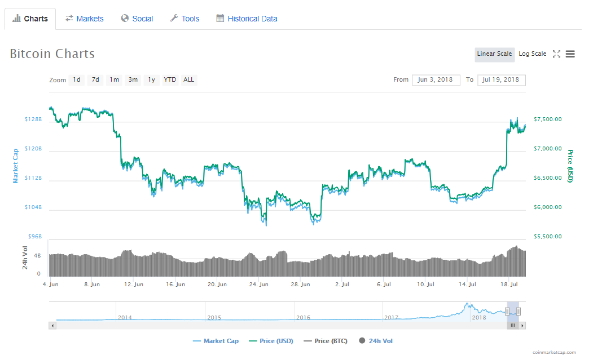593x364 pixels.
Task: Expand the chart fullscreen icon
Action: 556,54
